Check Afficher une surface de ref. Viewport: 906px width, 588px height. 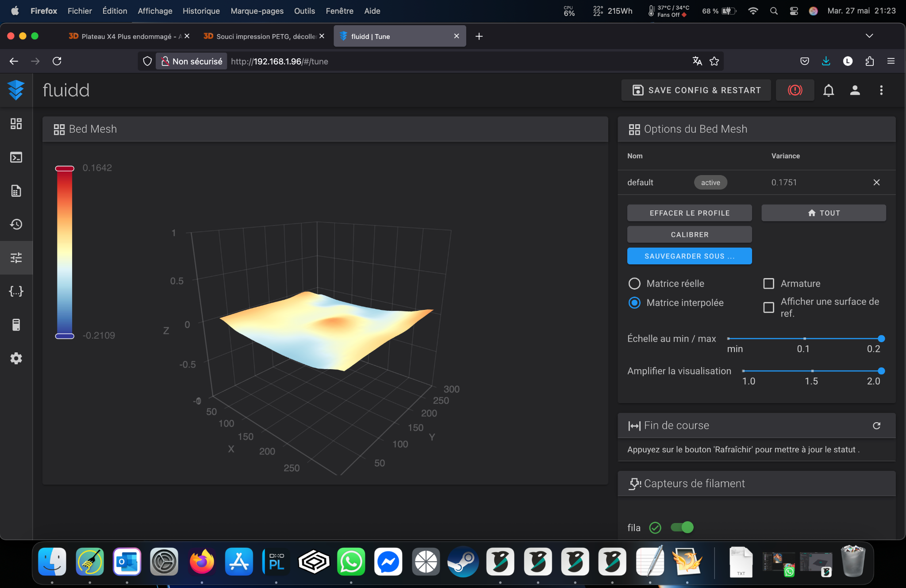[769, 307]
